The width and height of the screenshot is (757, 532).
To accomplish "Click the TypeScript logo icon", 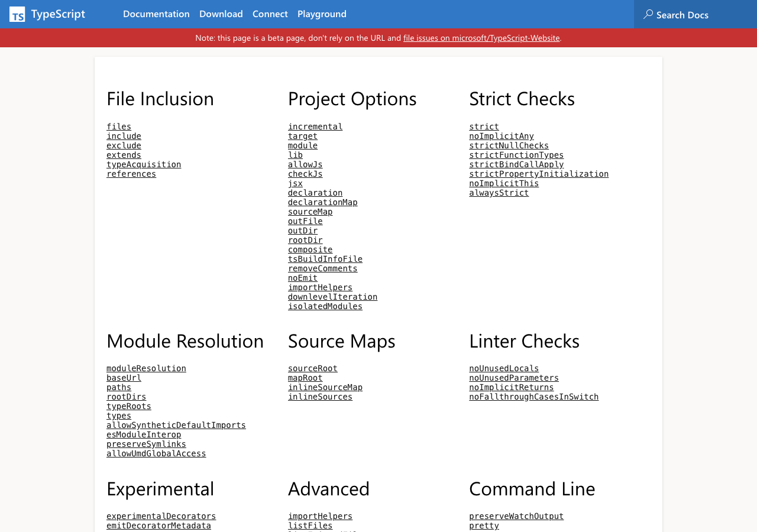I will [x=17, y=14].
